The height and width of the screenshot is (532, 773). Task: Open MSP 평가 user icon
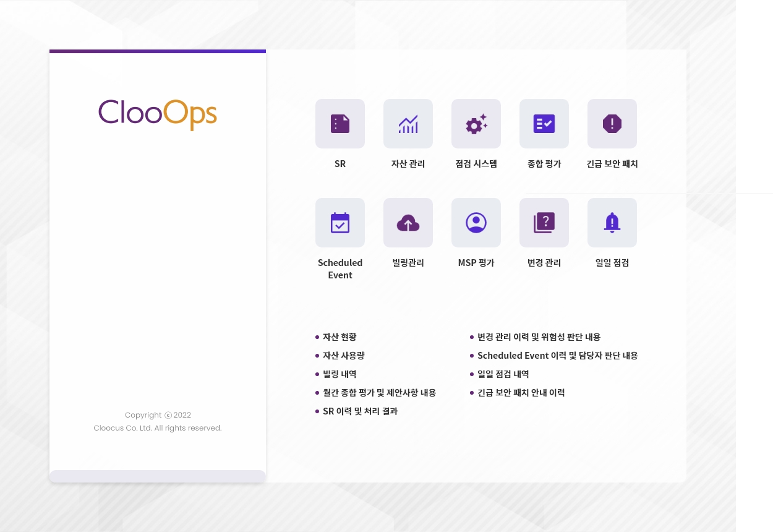[x=476, y=223]
